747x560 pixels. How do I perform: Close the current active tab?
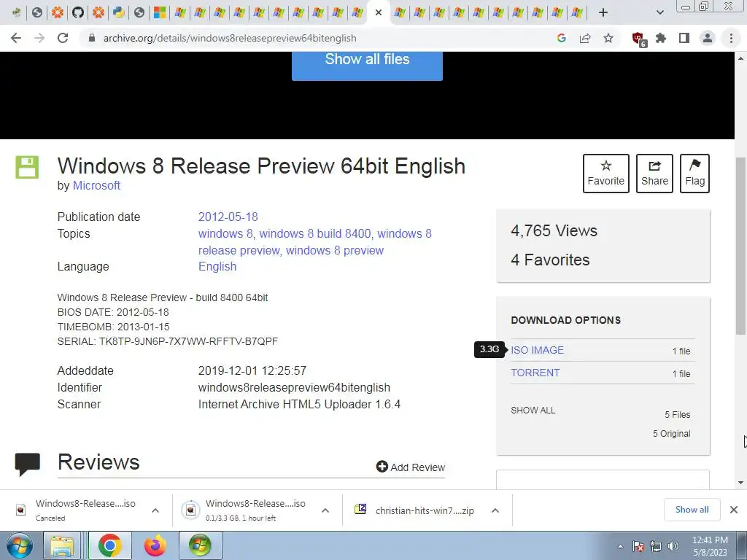(379, 12)
